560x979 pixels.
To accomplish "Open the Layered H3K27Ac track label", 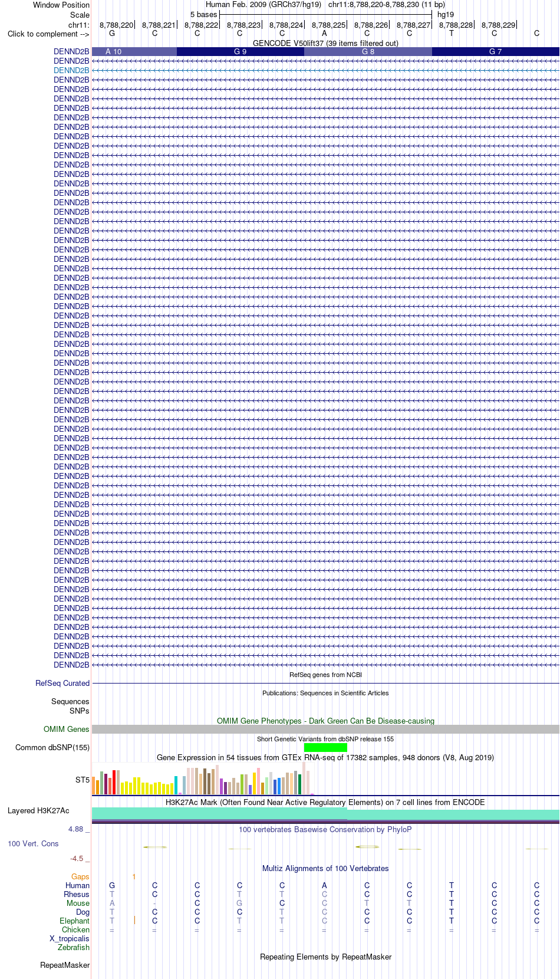I will (x=38, y=810).
